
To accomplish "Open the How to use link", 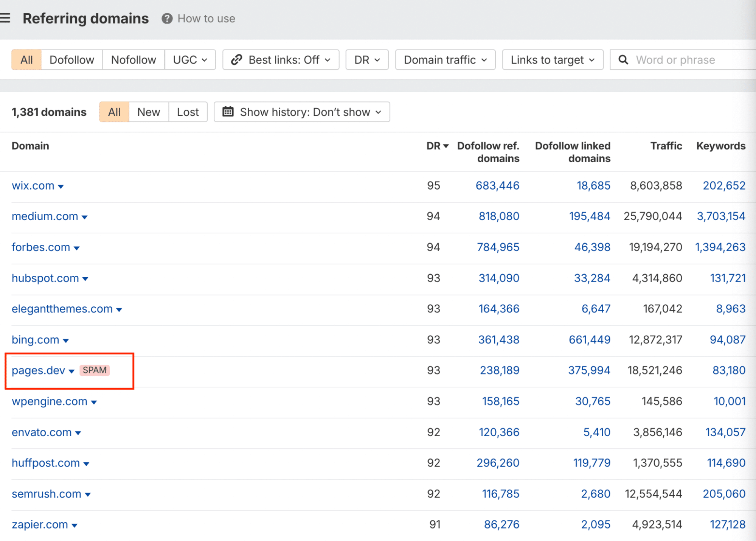I will [206, 19].
